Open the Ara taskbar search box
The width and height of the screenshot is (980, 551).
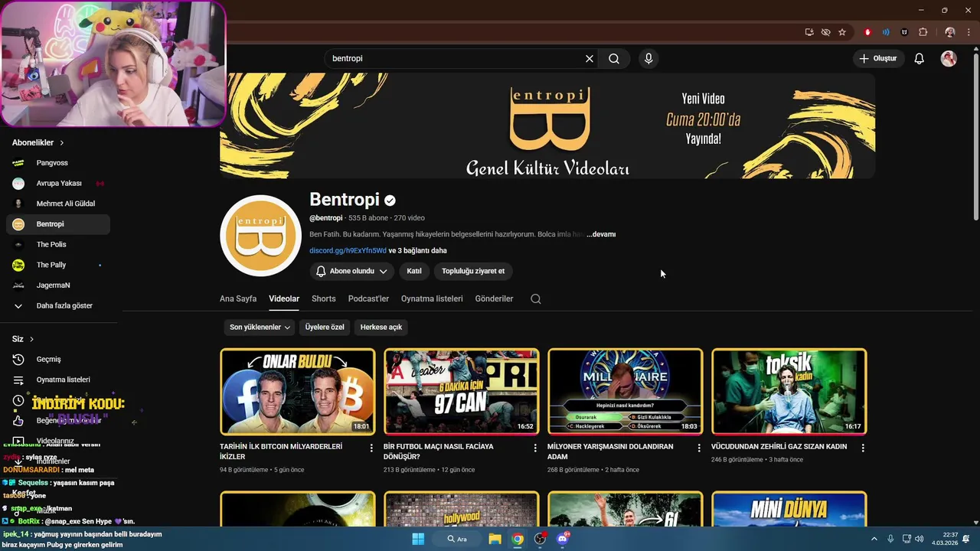[x=457, y=539]
